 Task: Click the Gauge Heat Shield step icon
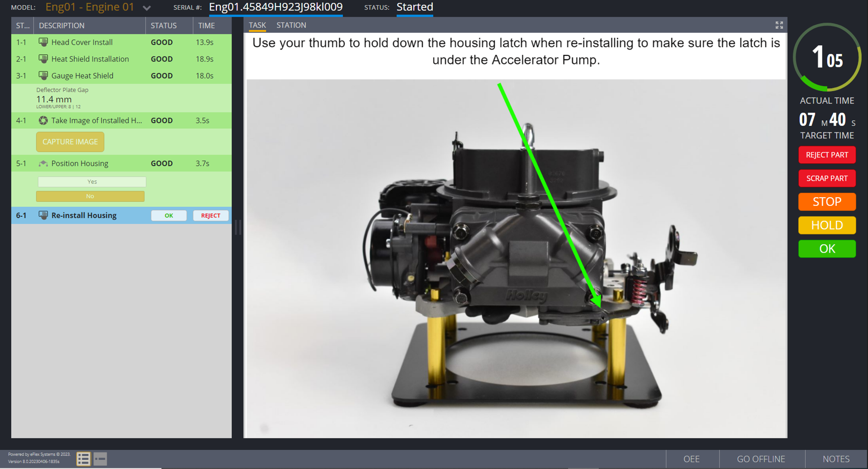[x=43, y=75]
